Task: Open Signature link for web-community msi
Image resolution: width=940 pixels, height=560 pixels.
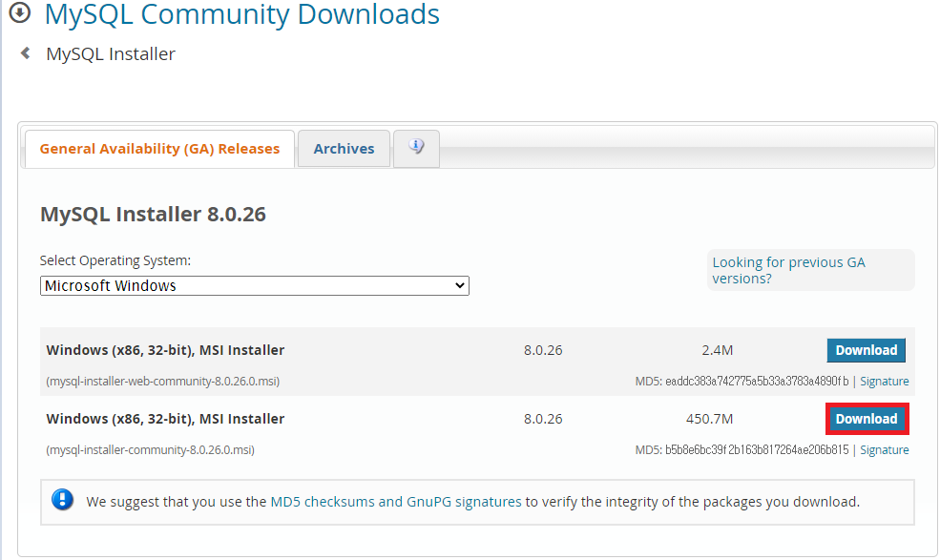Action: coord(885,382)
